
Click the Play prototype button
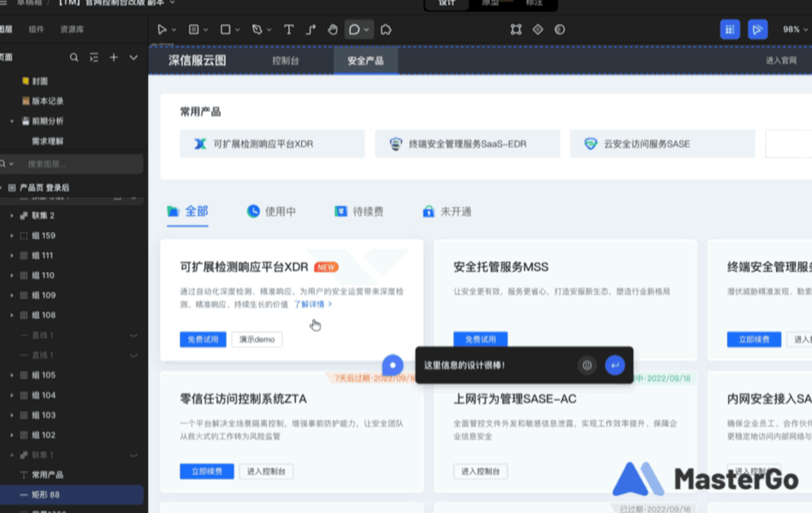pos(757,29)
